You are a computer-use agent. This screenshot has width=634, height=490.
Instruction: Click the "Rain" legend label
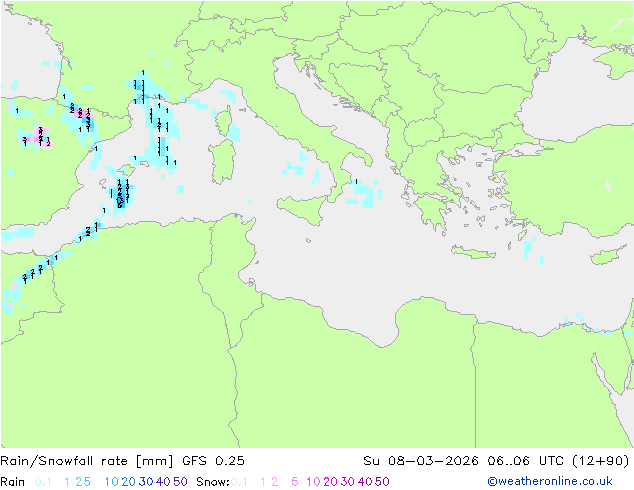pos(13,482)
